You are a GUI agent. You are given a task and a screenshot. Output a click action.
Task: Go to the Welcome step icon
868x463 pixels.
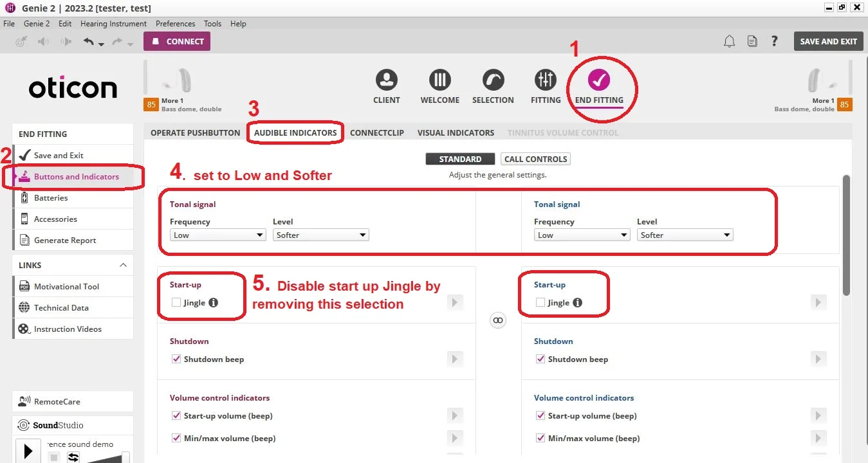point(440,80)
